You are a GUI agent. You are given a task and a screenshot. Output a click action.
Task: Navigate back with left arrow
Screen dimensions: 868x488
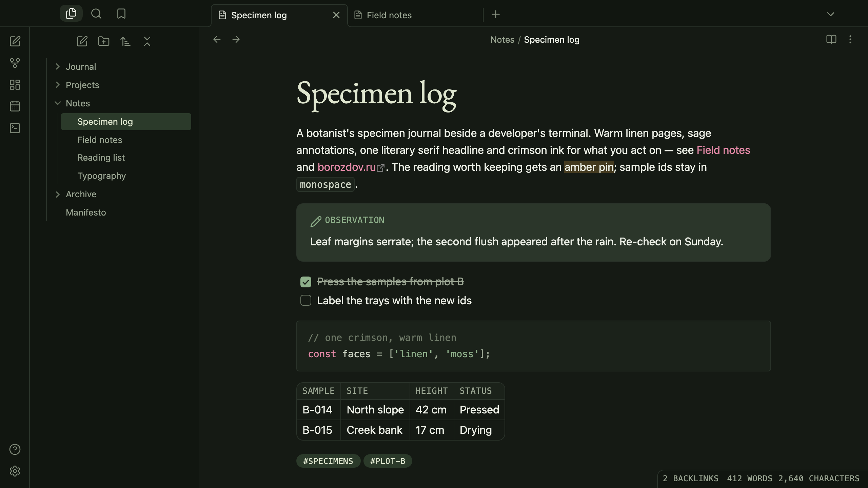pyautogui.click(x=217, y=39)
